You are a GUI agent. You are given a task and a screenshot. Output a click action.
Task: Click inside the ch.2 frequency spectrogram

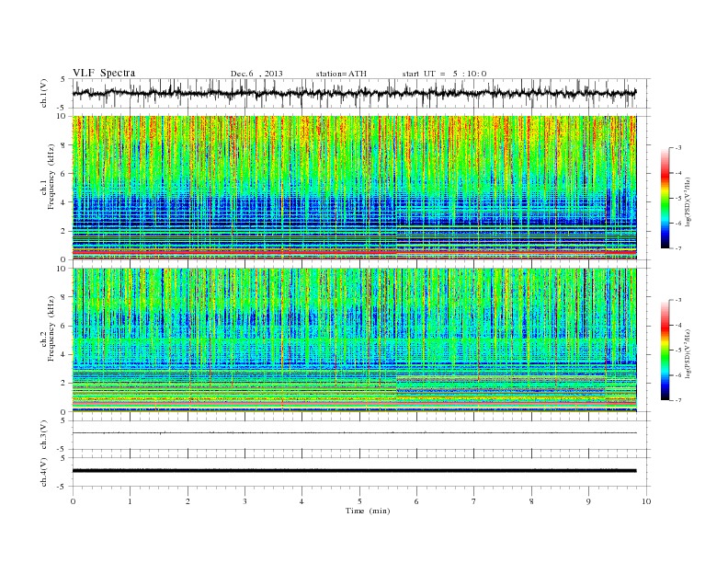(354, 340)
